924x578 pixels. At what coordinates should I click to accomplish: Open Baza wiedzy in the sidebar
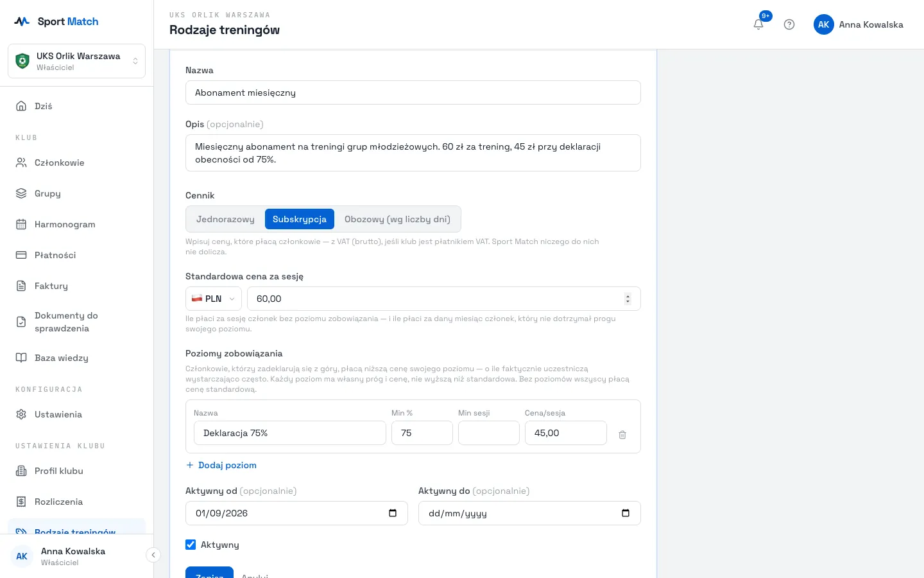click(76, 358)
